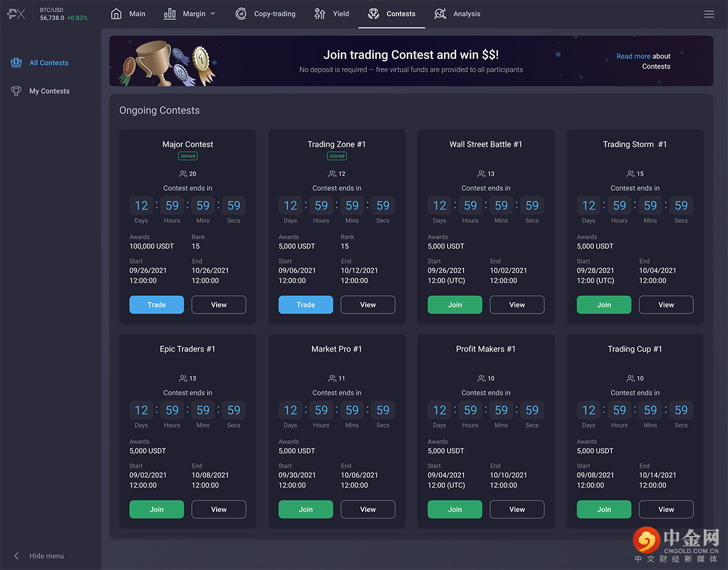Click the Trading Cup #1 title
Image resolution: width=728 pixels, height=570 pixels.
[635, 349]
